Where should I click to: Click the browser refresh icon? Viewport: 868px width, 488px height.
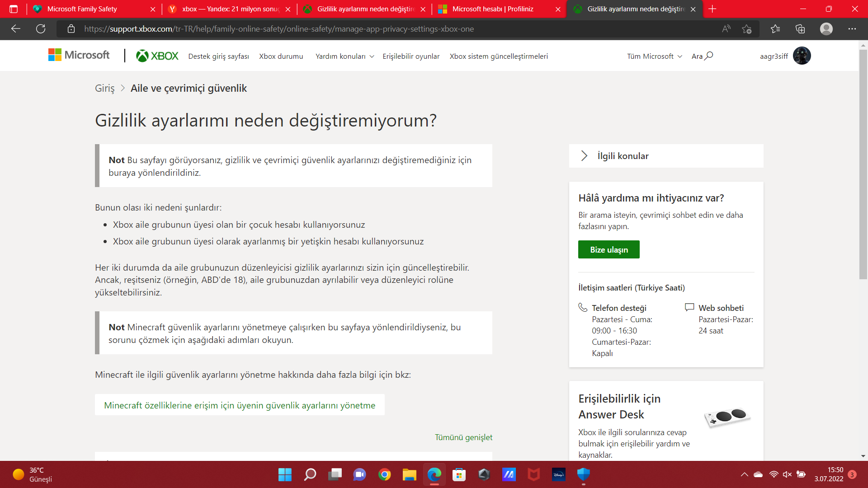[x=41, y=29]
